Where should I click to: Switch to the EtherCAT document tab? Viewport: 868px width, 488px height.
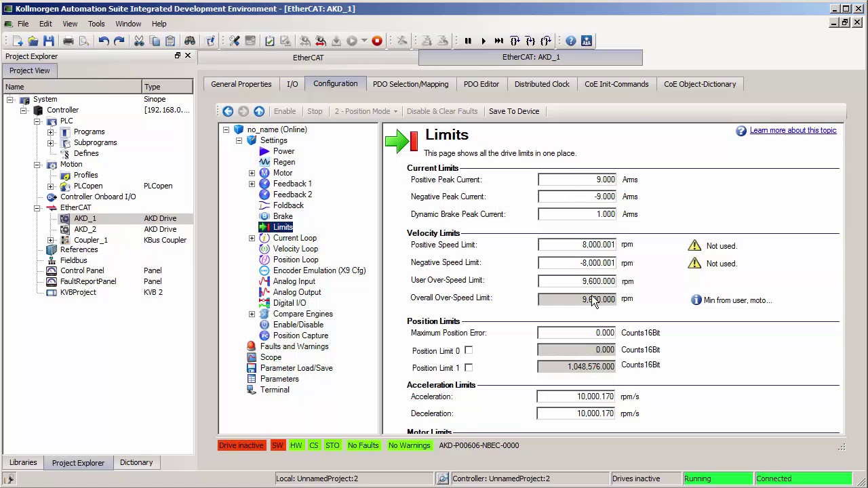[308, 58]
